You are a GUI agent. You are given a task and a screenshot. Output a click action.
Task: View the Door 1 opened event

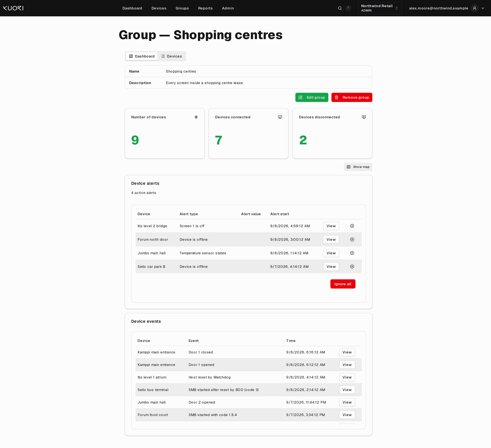pyautogui.click(x=347, y=365)
